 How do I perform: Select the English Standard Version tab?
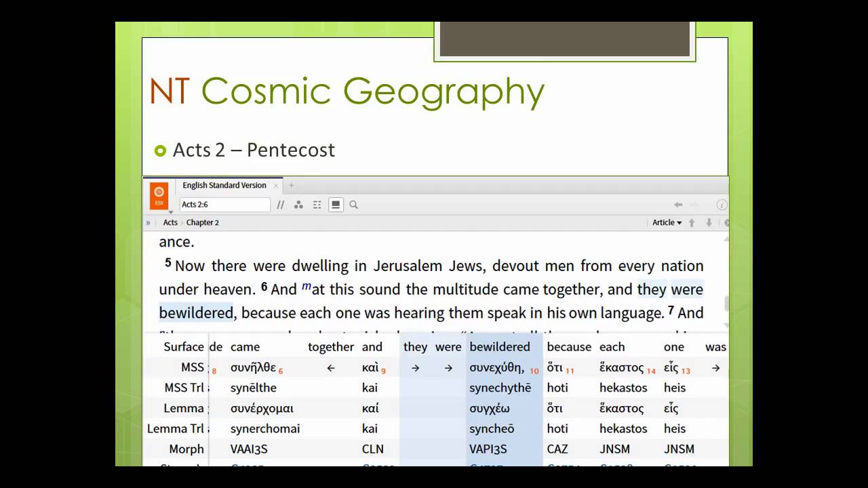(224, 185)
